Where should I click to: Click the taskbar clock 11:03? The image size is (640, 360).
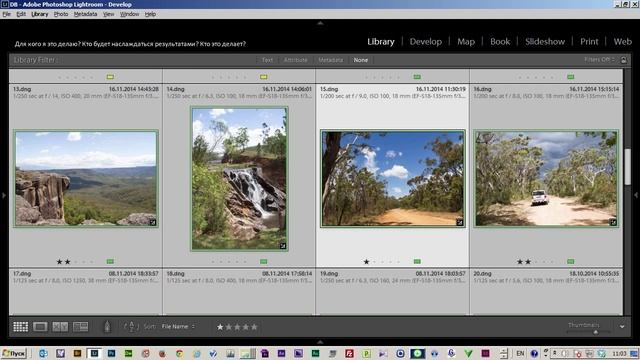pos(619,353)
